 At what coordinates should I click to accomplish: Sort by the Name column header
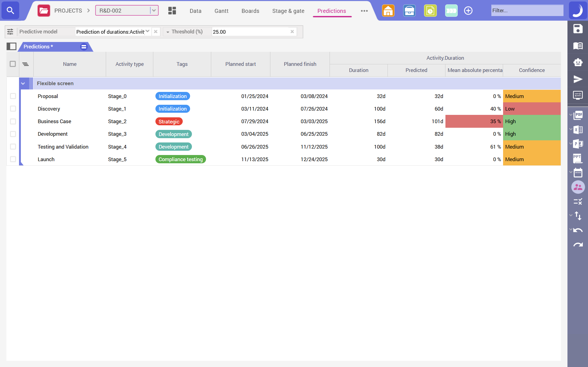70,64
